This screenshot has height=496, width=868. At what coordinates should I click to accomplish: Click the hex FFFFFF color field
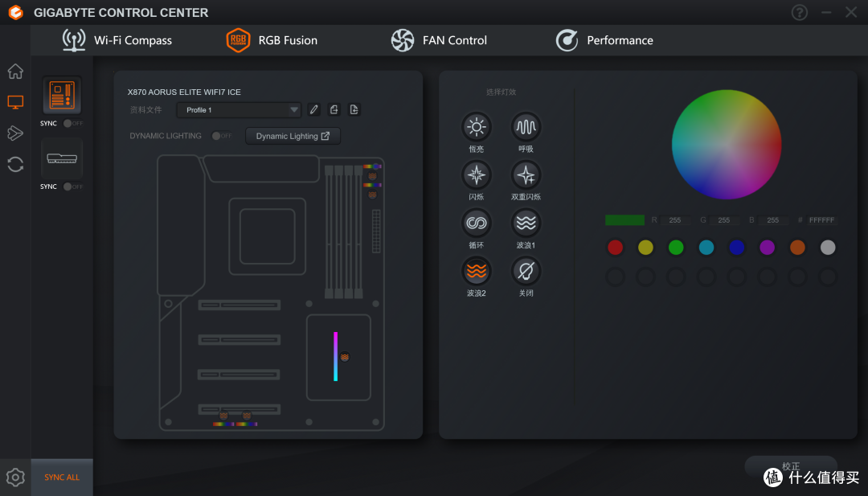coord(821,220)
